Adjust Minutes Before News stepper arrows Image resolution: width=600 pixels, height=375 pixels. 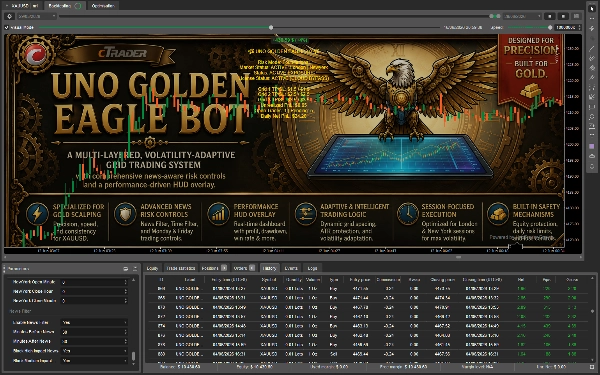pyautogui.click(x=126, y=332)
